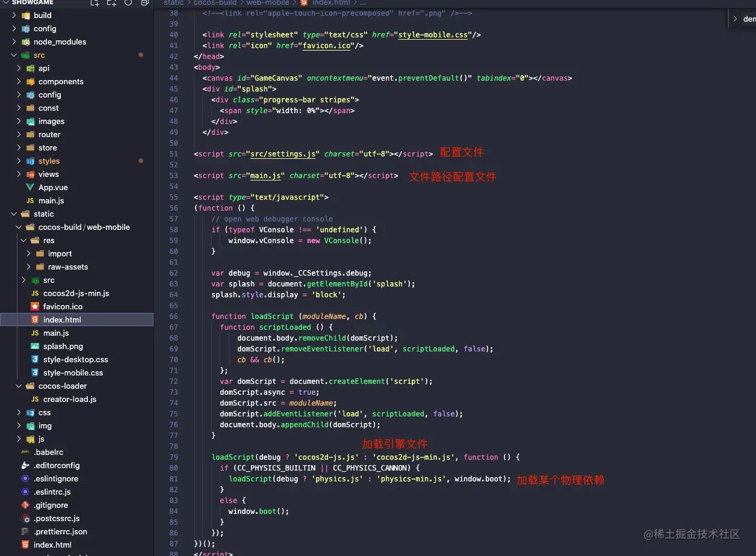The image size is (756, 556).
Task: Follow the favicon.ico link on line 41
Action: (326, 45)
